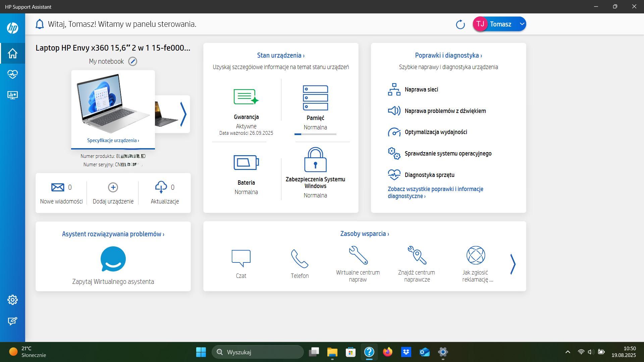The image size is (644, 362).
Task: Show hidden system tray icons chevron
Action: (568, 352)
